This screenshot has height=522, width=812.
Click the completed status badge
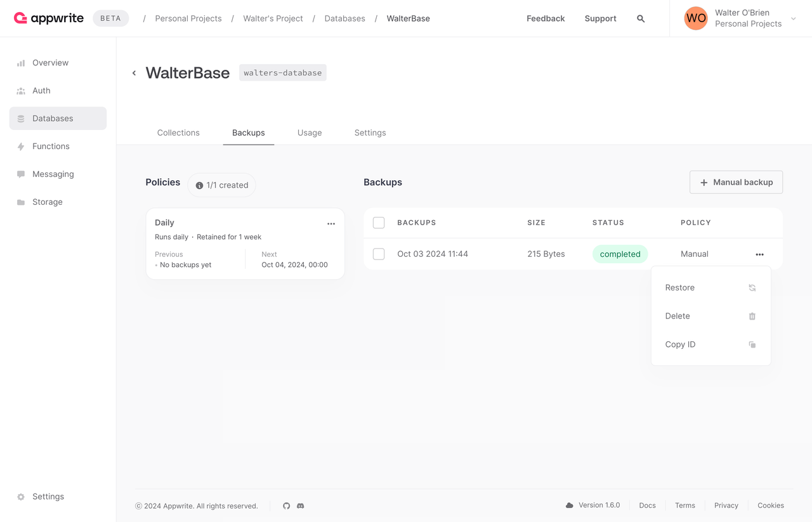tap(620, 254)
